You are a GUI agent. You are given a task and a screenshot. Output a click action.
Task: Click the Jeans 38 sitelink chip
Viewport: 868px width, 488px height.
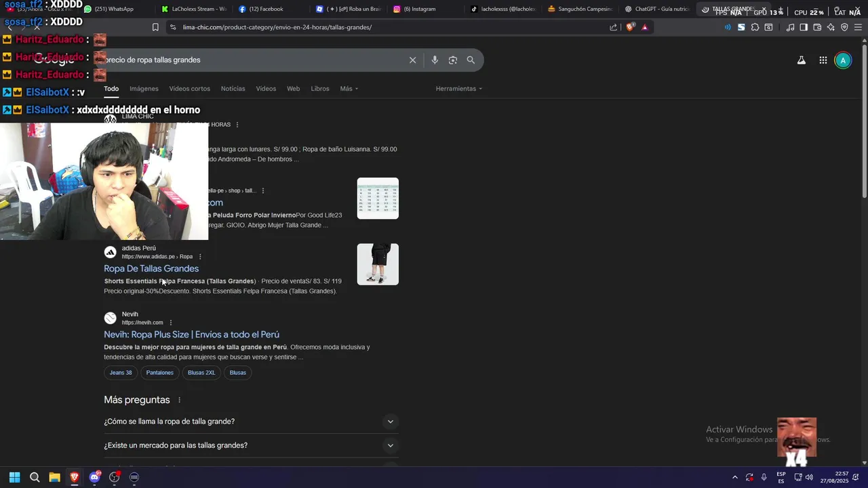point(121,373)
